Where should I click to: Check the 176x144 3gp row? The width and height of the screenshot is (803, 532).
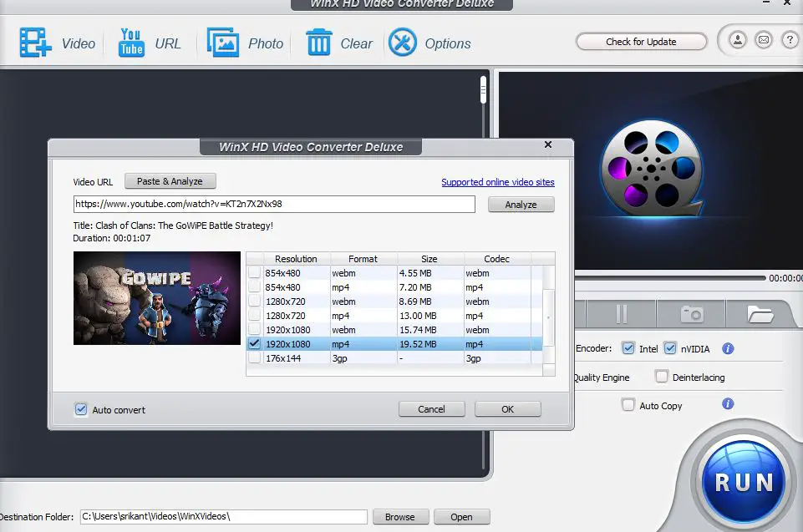254,358
